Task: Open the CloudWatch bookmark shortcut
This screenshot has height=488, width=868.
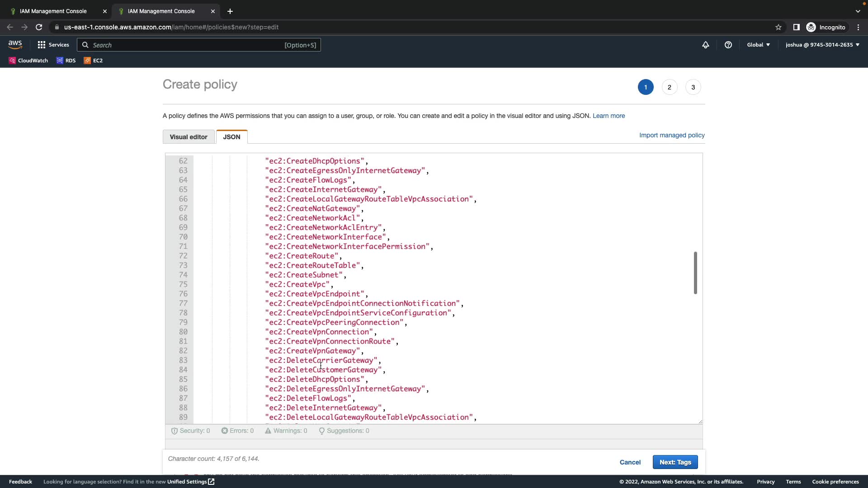Action: [x=28, y=61]
